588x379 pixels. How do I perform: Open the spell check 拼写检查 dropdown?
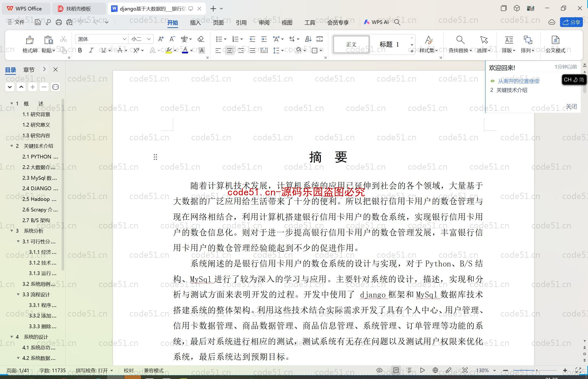[x=112, y=370]
